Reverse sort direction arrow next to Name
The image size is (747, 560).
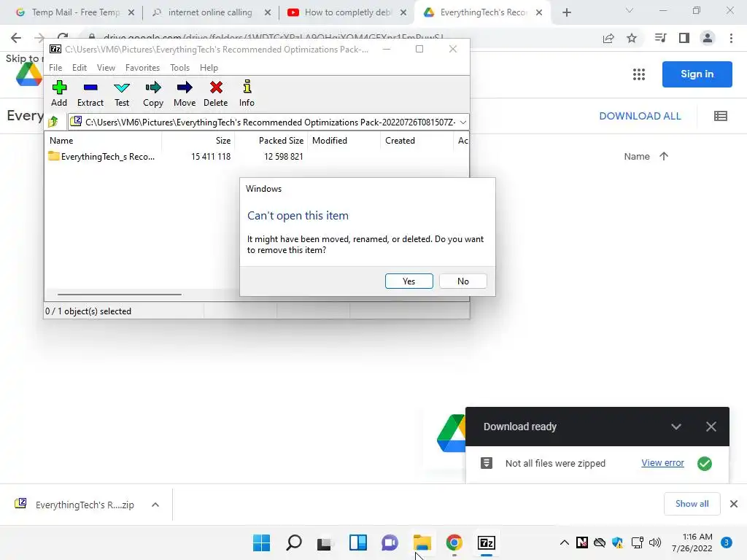[x=664, y=156]
